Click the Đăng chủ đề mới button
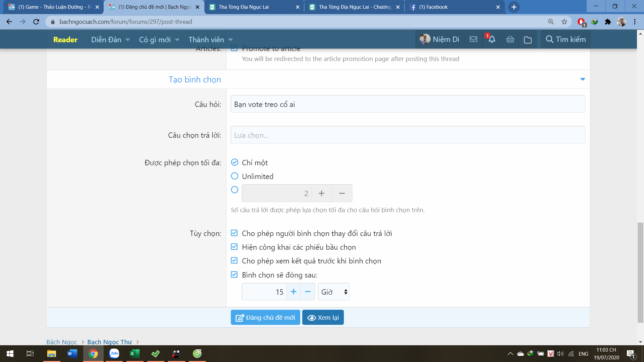Image resolution: width=644 pixels, height=362 pixels. [x=265, y=317]
